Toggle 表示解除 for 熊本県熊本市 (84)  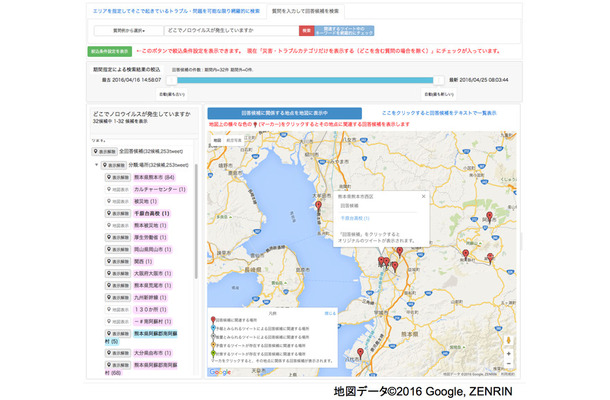118,177
